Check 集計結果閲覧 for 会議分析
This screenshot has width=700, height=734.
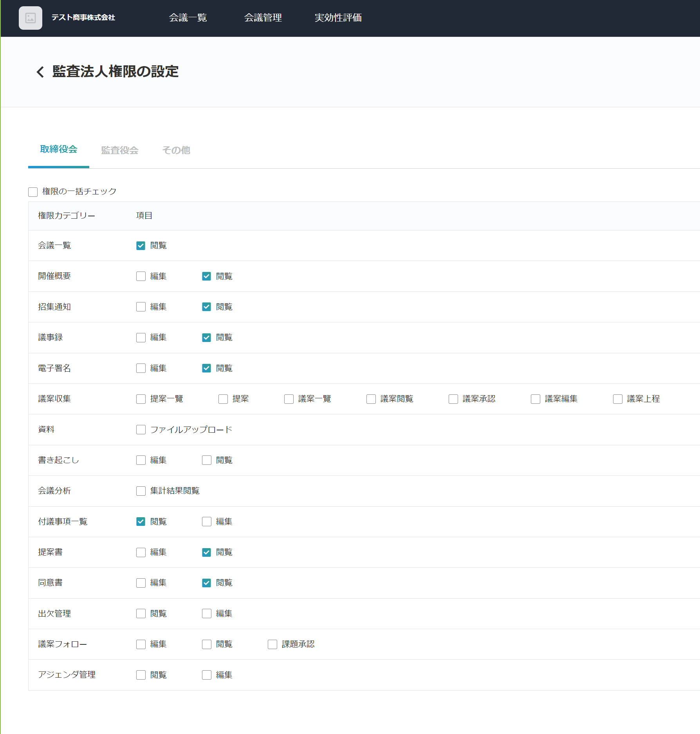(x=141, y=491)
